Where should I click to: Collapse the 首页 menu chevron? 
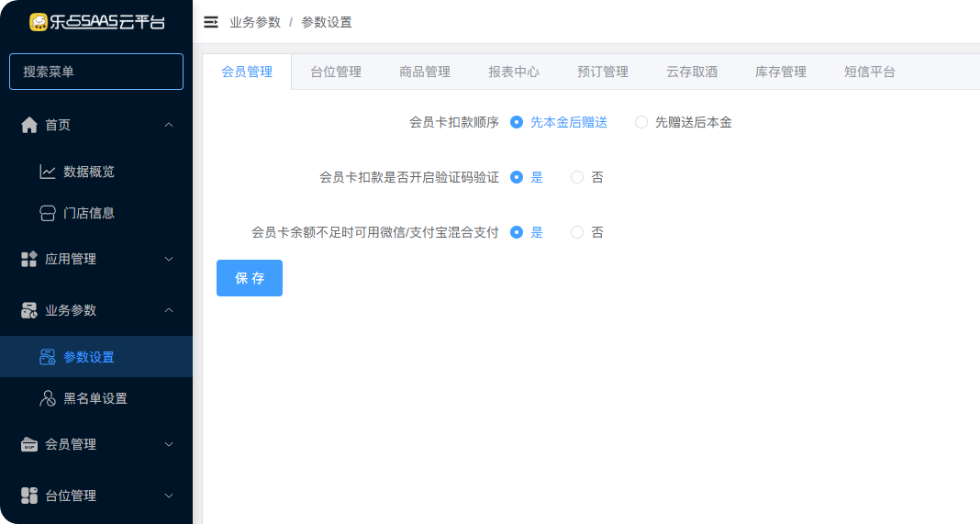click(x=169, y=125)
